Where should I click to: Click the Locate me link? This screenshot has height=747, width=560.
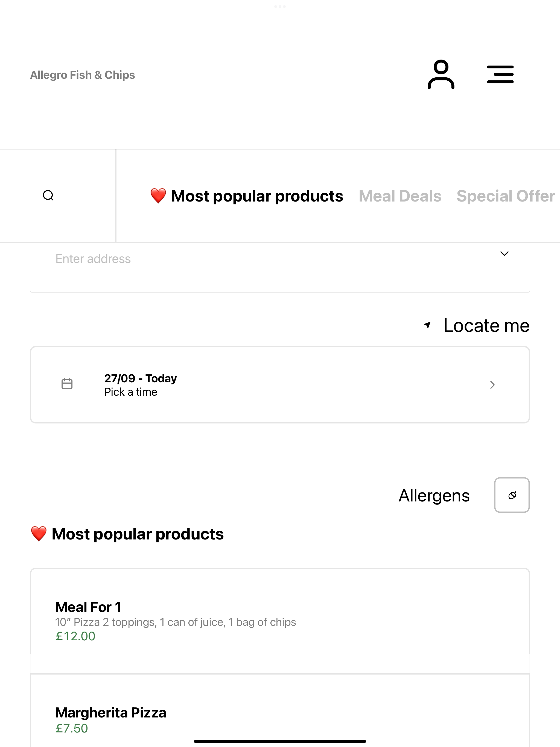click(x=486, y=326)
